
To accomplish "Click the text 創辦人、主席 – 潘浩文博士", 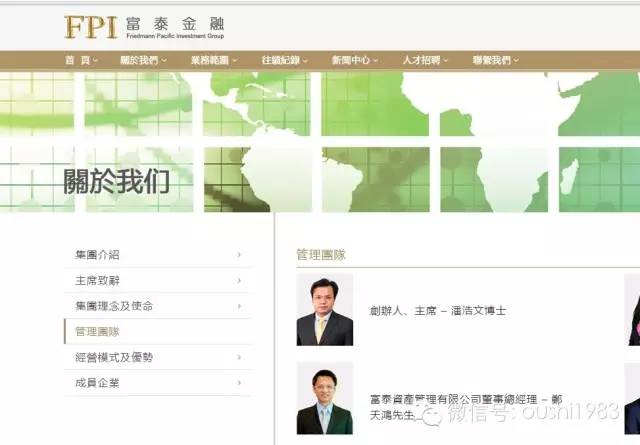I will [x=438, y=311].
